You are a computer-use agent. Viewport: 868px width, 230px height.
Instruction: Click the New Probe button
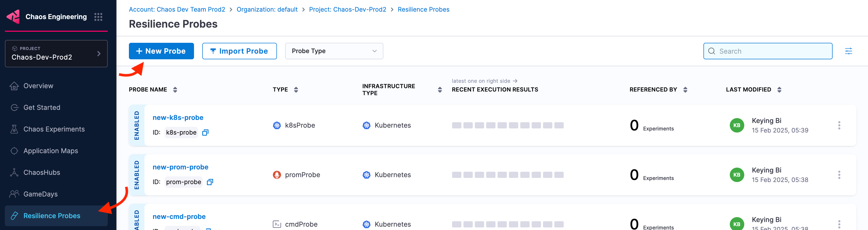161,51
